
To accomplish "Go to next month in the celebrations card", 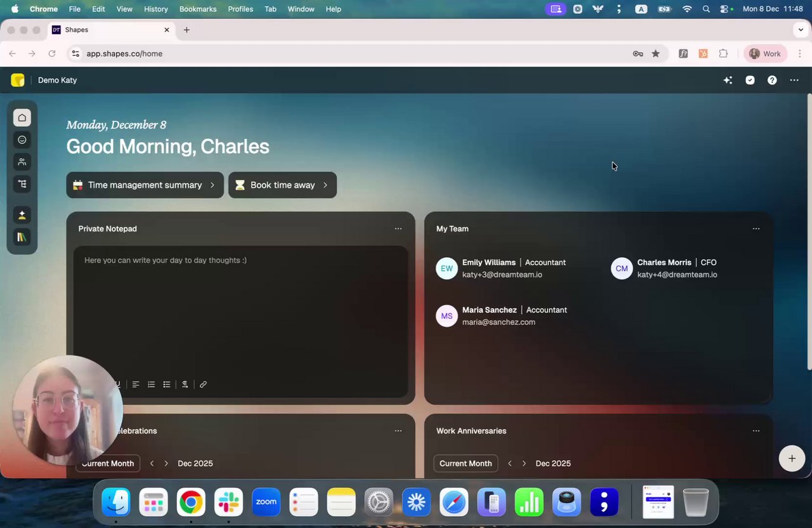I will 166,463.
